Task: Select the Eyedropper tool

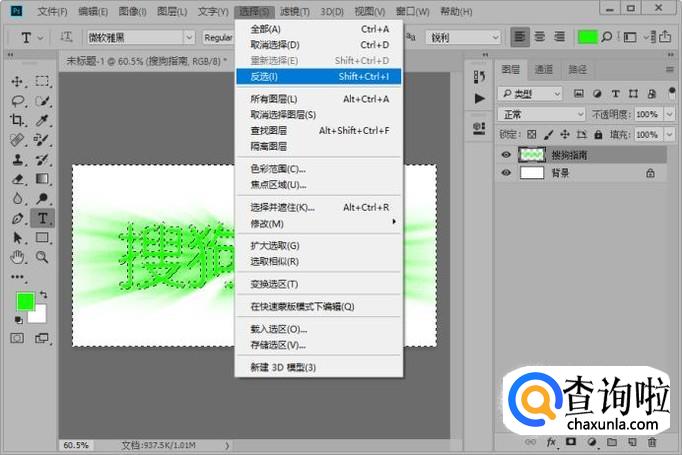Action: click(42, 120)
